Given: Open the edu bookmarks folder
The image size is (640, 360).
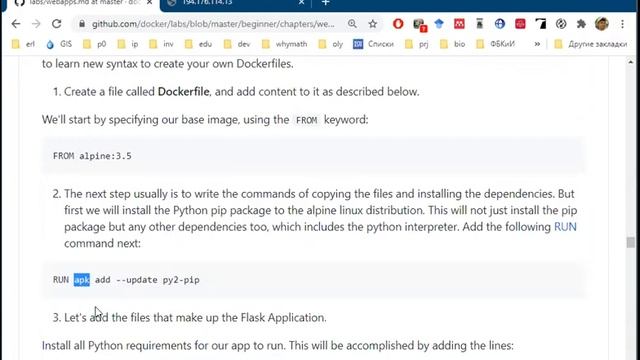Looking at the screenshot, I should click(198, 44).
